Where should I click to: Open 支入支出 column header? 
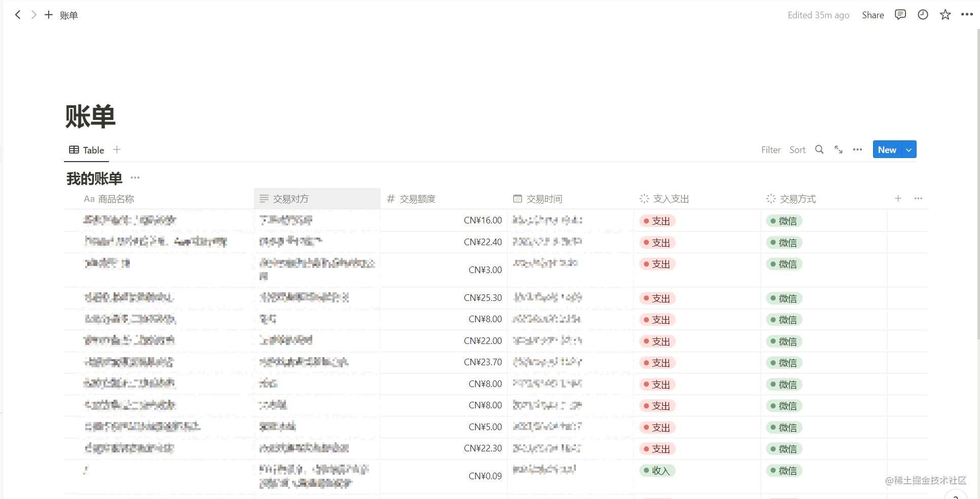click(697, 199)
